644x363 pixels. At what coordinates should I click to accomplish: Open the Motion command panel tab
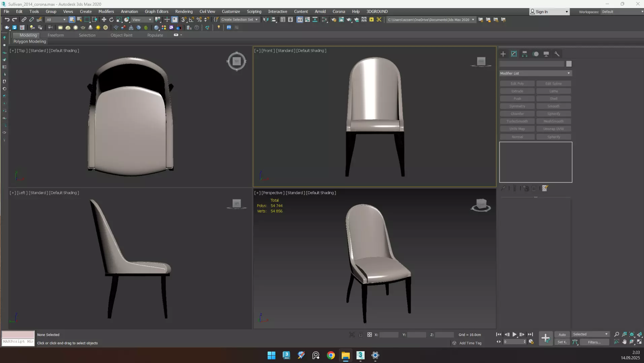536,54
